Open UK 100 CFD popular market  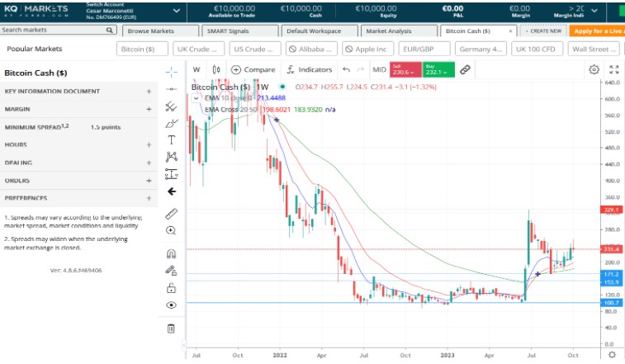point(537,49)
